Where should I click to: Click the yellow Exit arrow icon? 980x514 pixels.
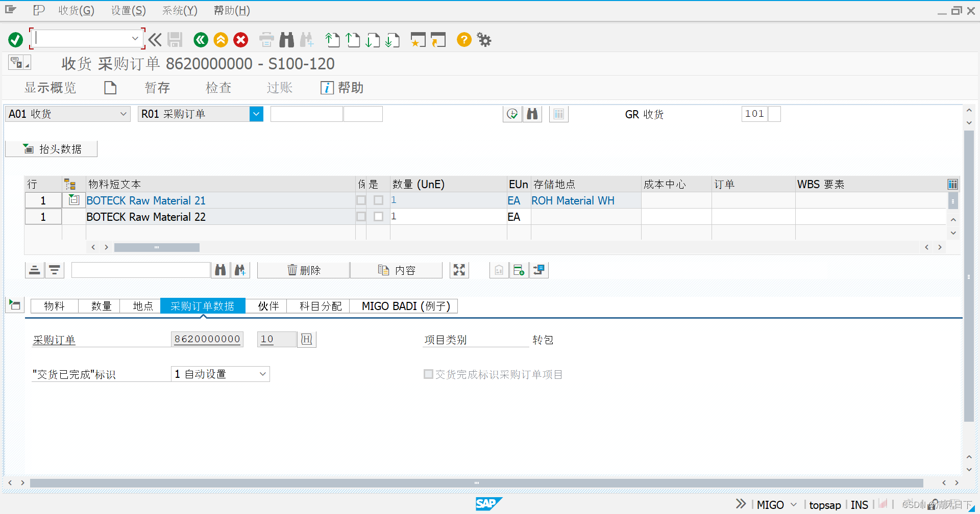click(221, 40)
